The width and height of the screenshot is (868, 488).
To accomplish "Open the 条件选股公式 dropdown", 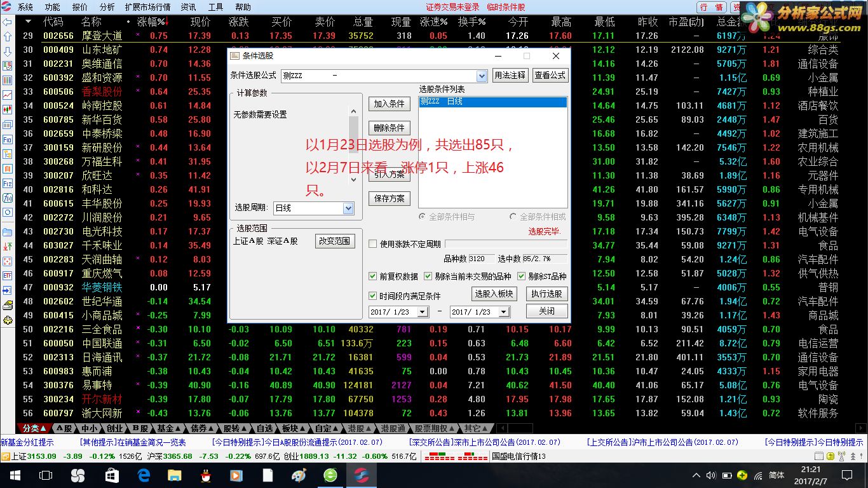I will click(x=482, y=76).
